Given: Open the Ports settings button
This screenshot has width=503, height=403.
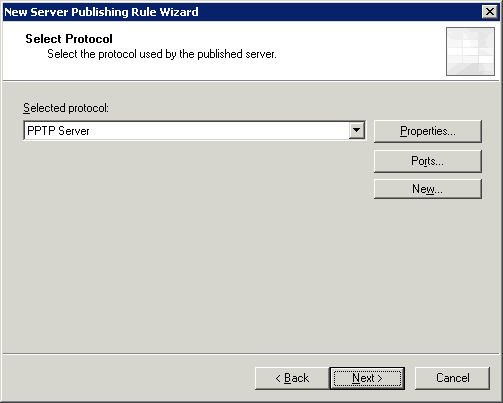Looking at the screenshot, I should [x=428, y=161].
